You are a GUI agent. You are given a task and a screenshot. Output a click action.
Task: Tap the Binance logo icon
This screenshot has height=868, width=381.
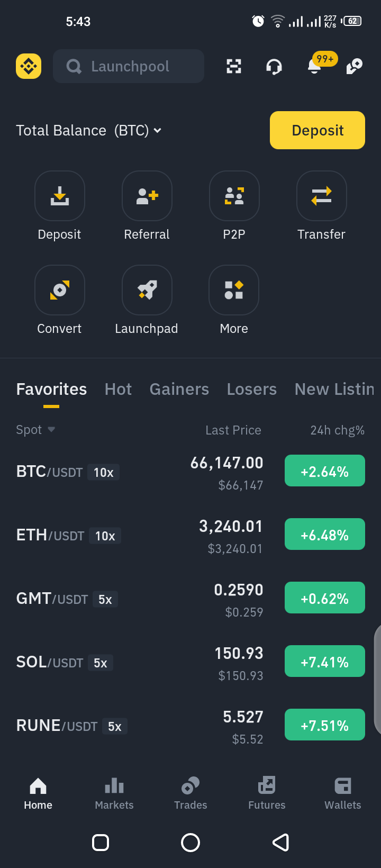pyautogui.click(x=29, y=66)
